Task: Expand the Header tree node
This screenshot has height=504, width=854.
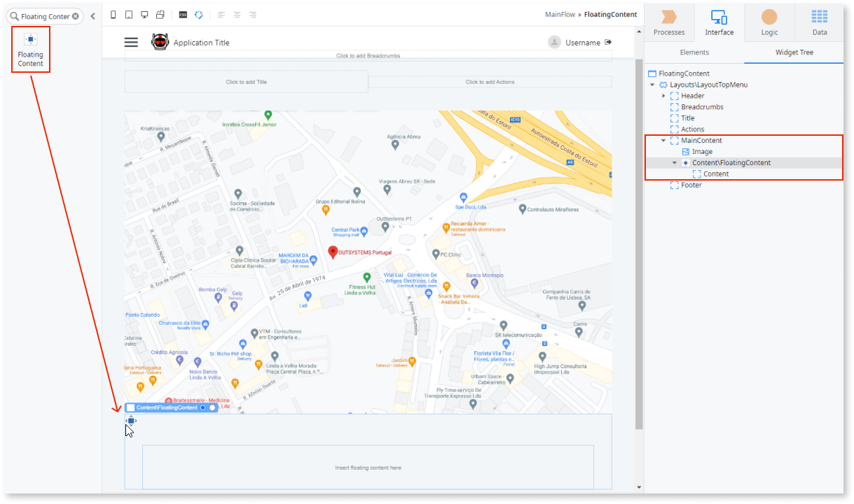Action: click(665, 95)
